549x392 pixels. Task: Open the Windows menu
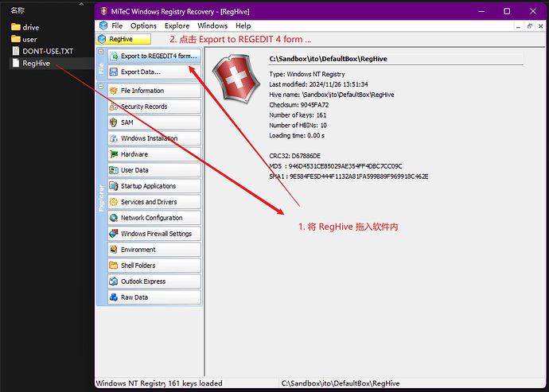point(212,26)
